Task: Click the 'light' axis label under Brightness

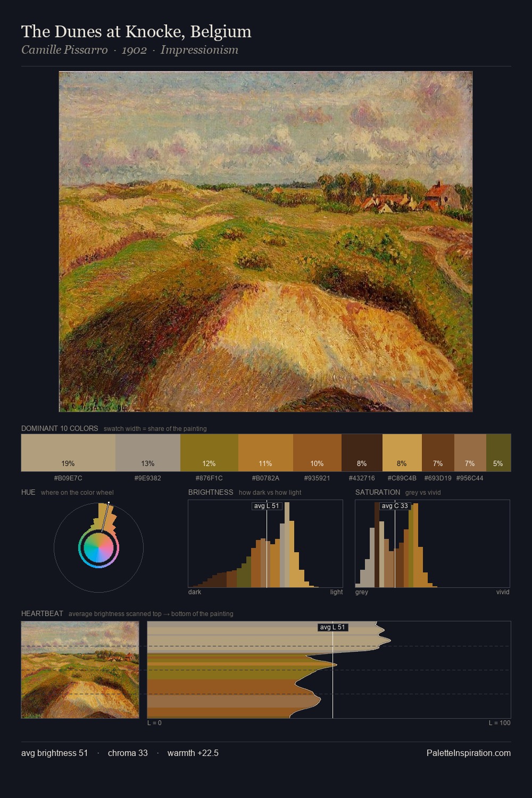Action: point(337,592)
